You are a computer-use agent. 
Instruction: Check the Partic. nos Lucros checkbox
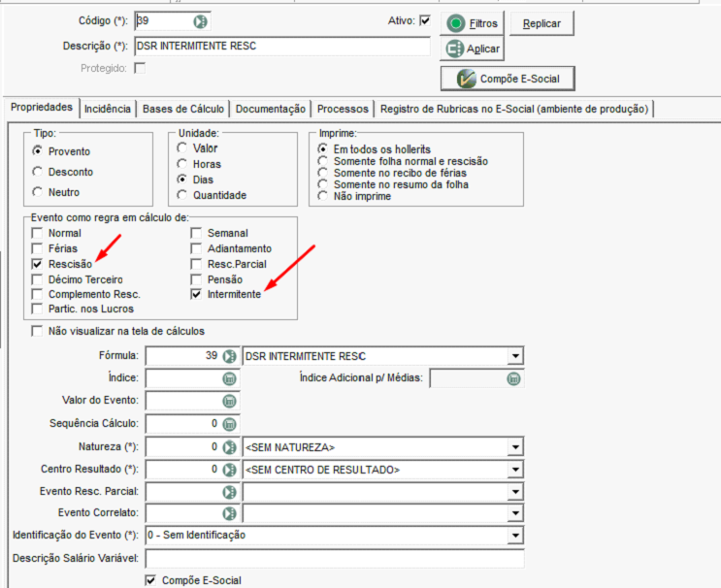pos(37,309)
